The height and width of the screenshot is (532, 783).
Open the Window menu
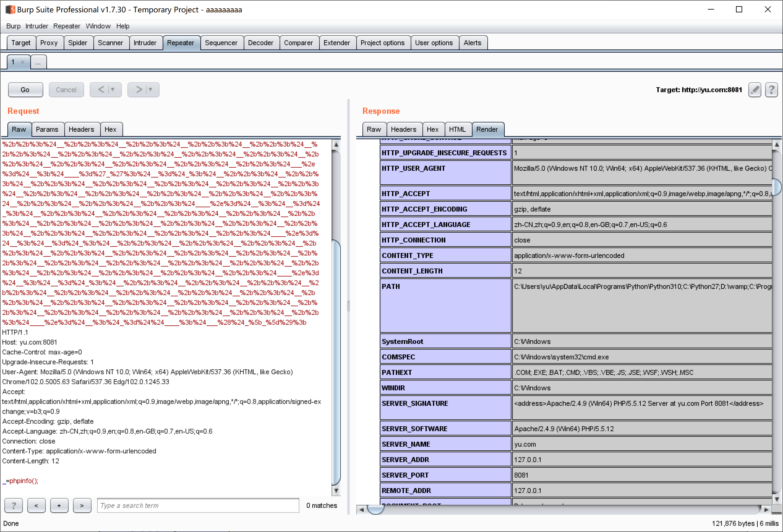98,26
